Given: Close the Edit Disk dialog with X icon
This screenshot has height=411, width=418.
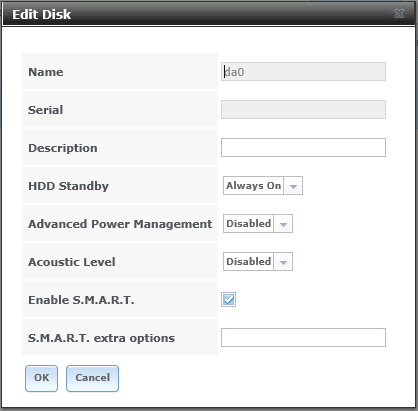Looking at the screenshot, I should [399, 14].
